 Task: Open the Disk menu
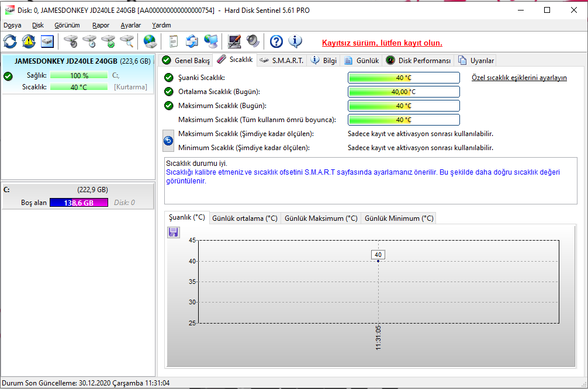(38, 25)
